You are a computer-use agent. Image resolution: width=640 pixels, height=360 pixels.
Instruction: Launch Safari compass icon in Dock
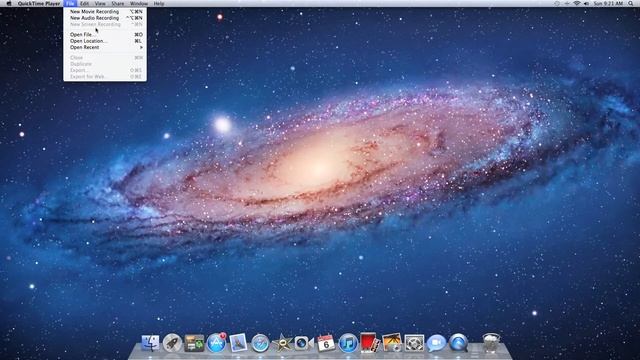point(260,343)
